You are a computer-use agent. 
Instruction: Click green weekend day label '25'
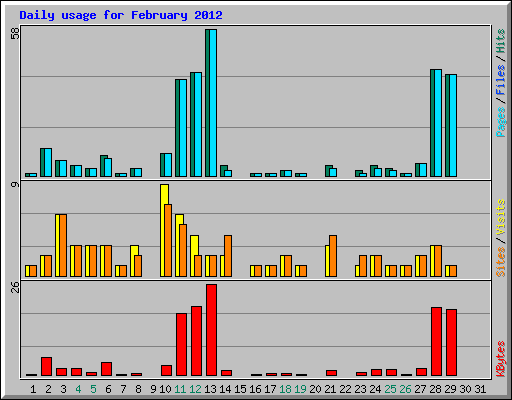pyautogui.click(x=390, y=389)
